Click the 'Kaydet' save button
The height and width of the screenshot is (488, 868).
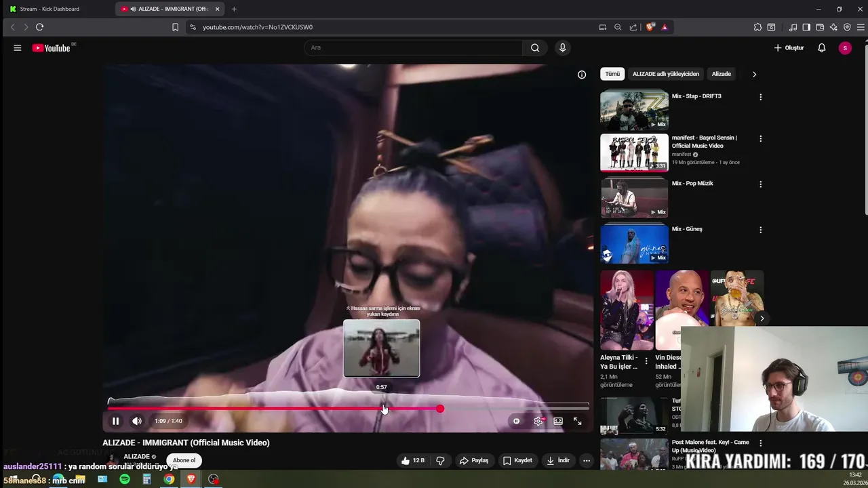[x=517, y=461]
